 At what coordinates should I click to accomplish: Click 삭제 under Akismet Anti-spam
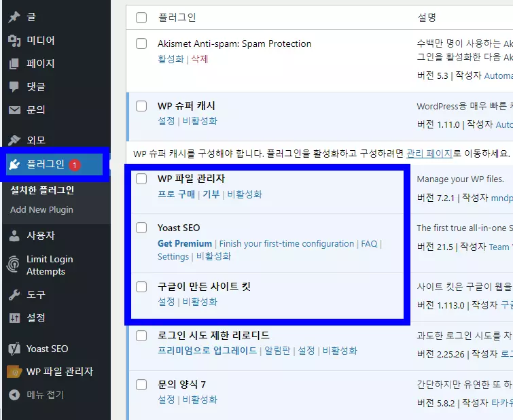[x=200, y=59]
